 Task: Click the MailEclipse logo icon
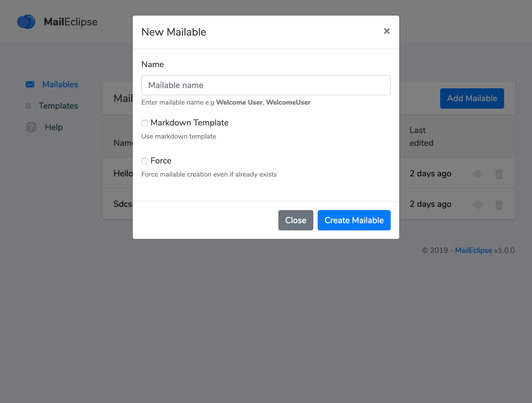[26, 22]
